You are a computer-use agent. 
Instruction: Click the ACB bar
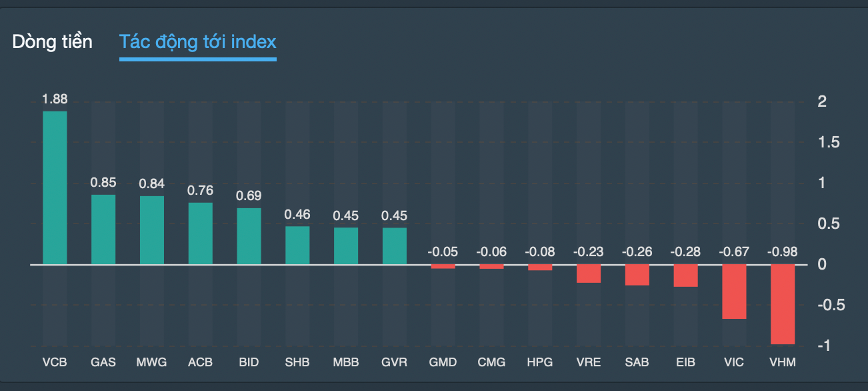point(200,234)
